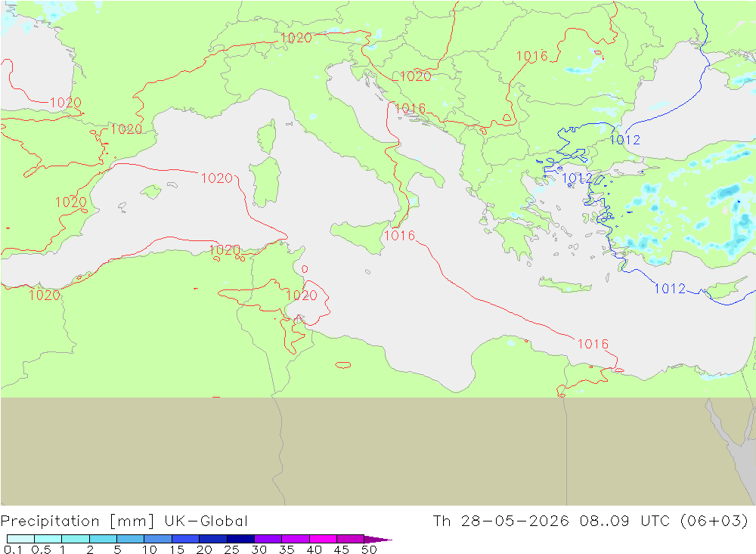Click the red '1020' label over Tunisia
The width and height of the screenshot is (756, 554).
click(302, 295)
